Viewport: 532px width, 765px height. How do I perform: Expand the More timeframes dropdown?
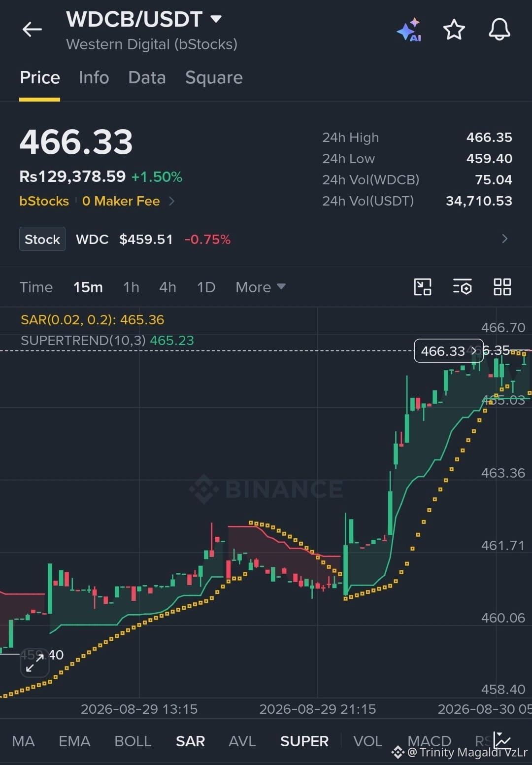(x=261, y=287)
